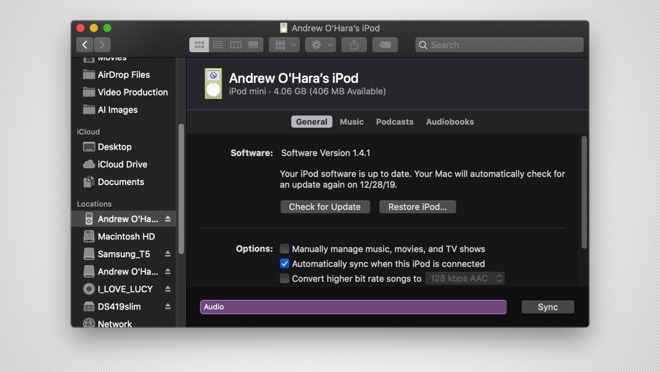This screenshot has height=372, width=660.
Task: Uncheck Automatically sync when iPod is connected
Action: pos(285,264)
